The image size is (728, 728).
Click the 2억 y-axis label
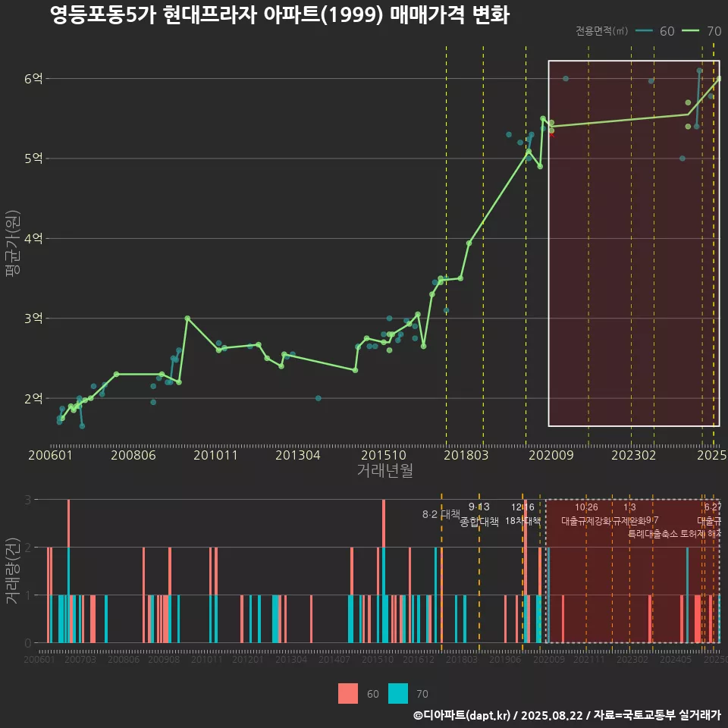[x=34, y=398]
